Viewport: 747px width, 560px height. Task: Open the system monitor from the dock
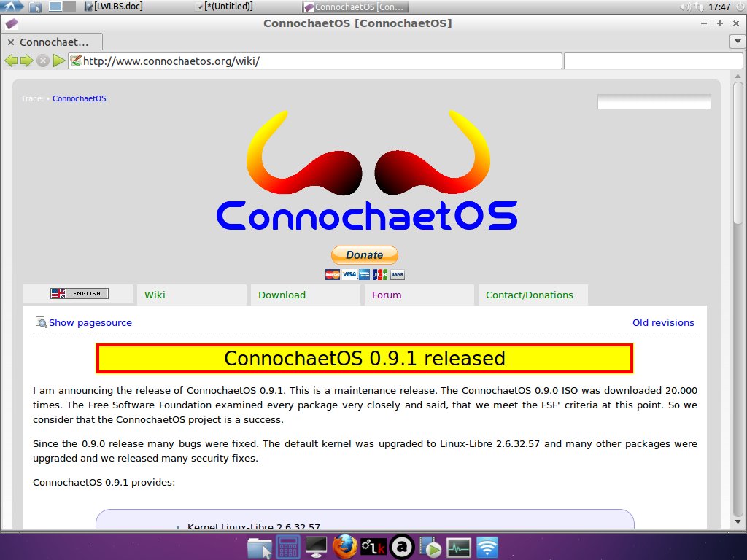click(459, 546)
